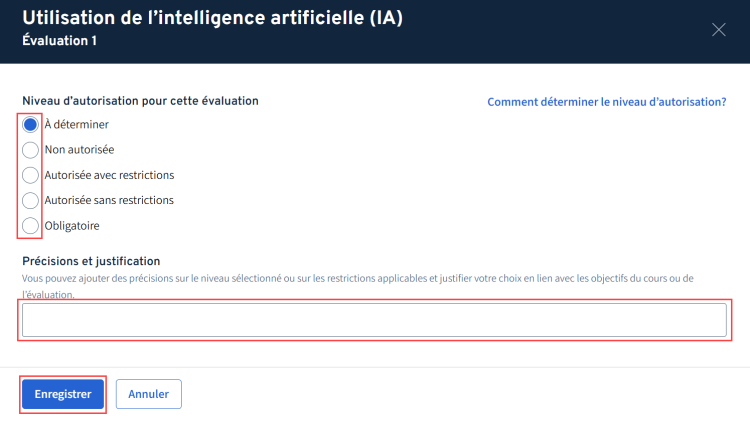Open 'Comment déterminer le niveau d'autorisation?' link
The width and height of the screenshot is (750, 423).
[x=607, y=101]
